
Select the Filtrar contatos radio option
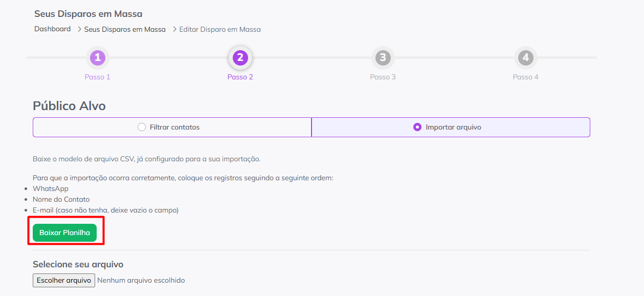(x=142, y=127)
